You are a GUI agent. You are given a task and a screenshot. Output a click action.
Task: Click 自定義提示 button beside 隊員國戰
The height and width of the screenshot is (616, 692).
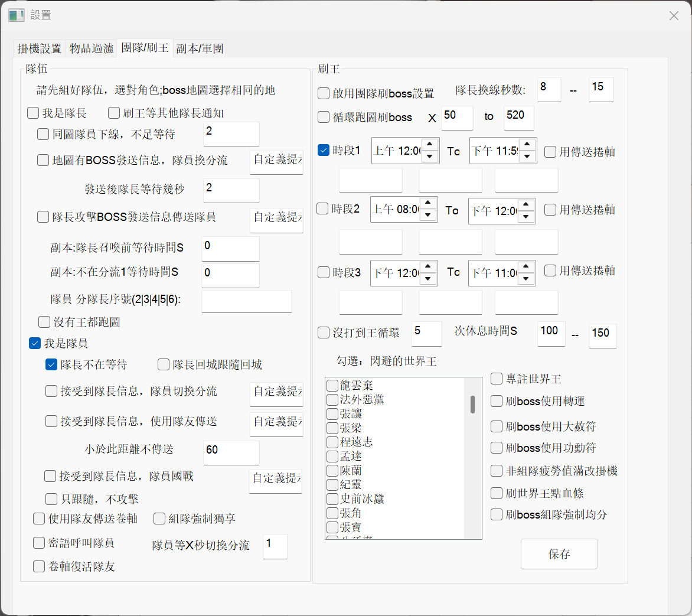coord(276,481)
